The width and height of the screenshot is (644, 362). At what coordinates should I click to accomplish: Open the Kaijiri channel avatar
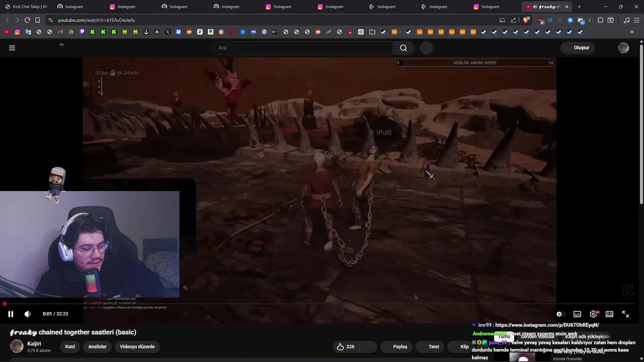tap(17, 346)
